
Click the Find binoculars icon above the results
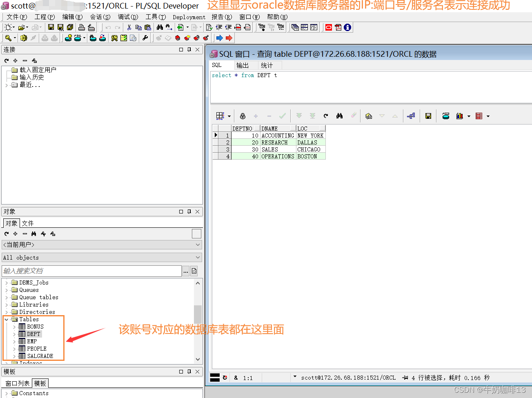pos(339,116)
